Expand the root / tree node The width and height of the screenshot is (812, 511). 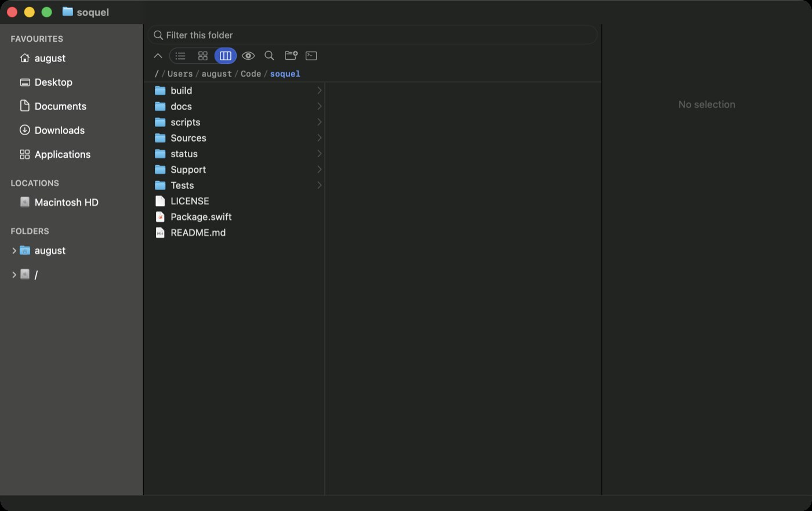[x=14, y=275]
